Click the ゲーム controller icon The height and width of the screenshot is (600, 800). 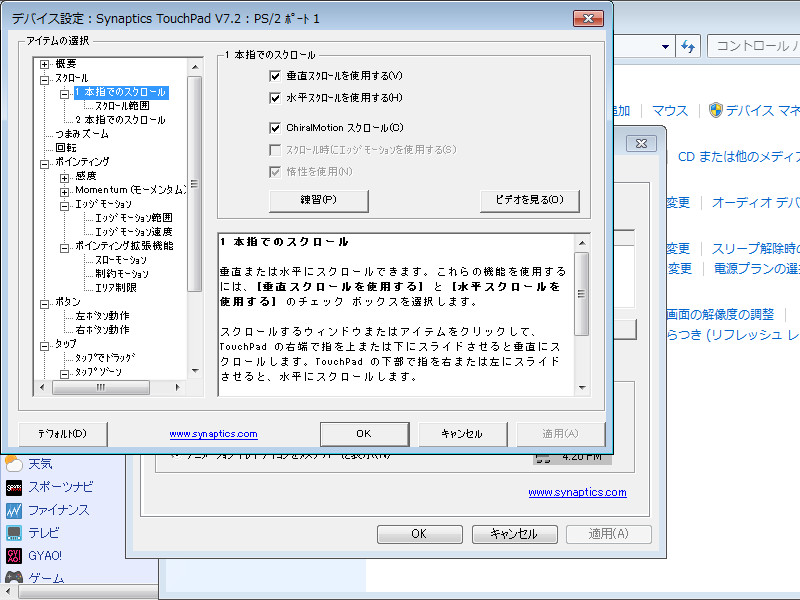click(14, 578)
